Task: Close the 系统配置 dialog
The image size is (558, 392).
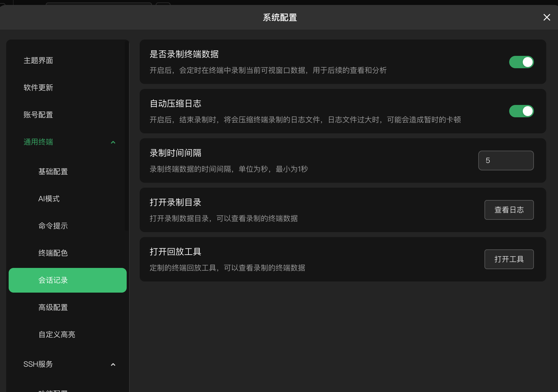Action: tap(547, 18)
